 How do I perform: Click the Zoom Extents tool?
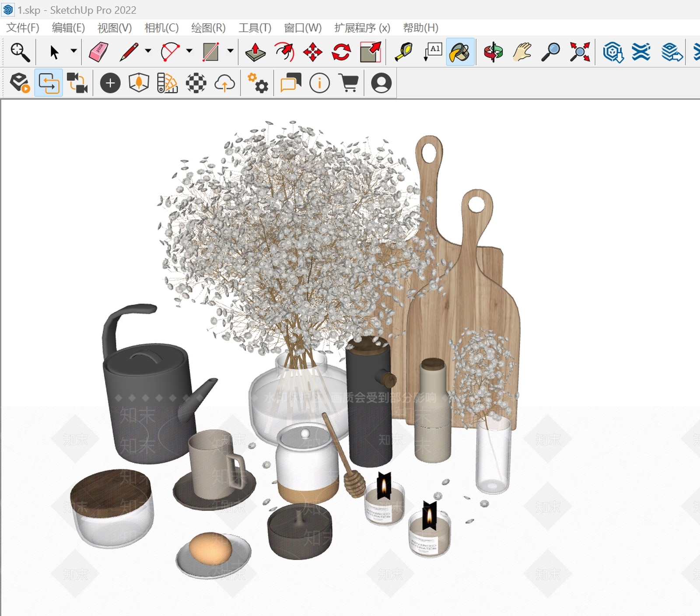pyautogui.click(x=580, y=52)
